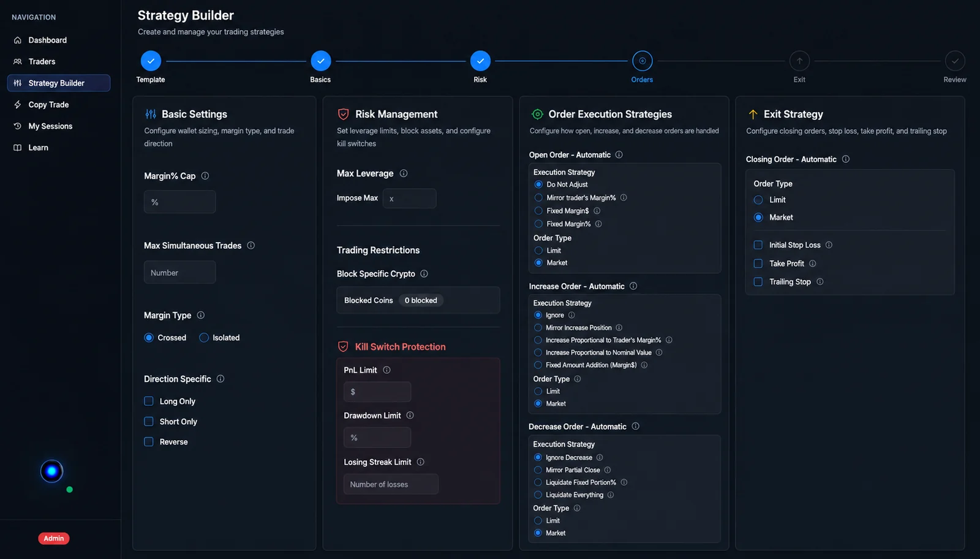Focus the Max Simultaneous Trades number field
Viewport: 980px width, 559px height.
pyautogui.click(x=179, y=272)
